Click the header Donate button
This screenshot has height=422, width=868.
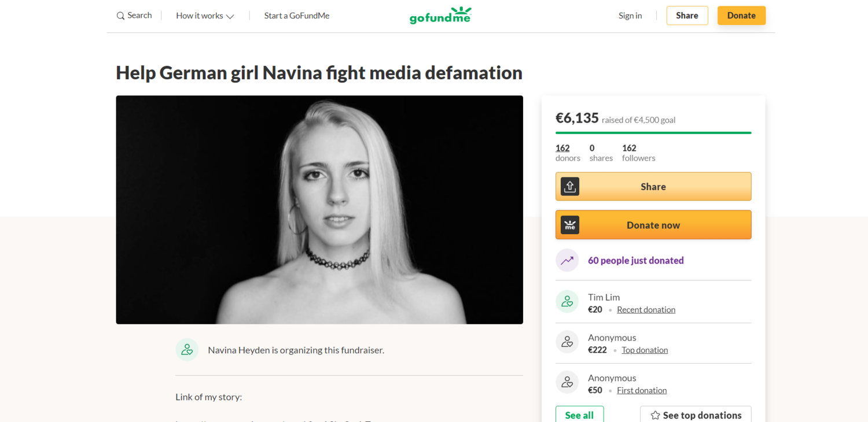pyautogui.click(x=741, y=16)
